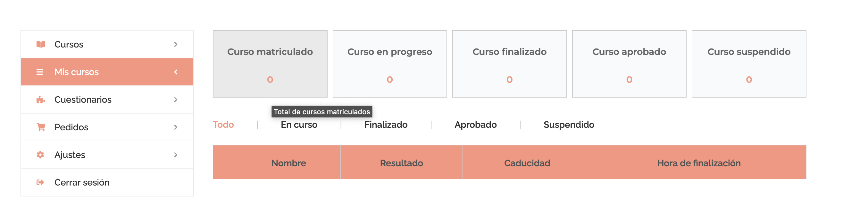Click the shopping cart icon for Pedidos

click(x=41, y=127)
